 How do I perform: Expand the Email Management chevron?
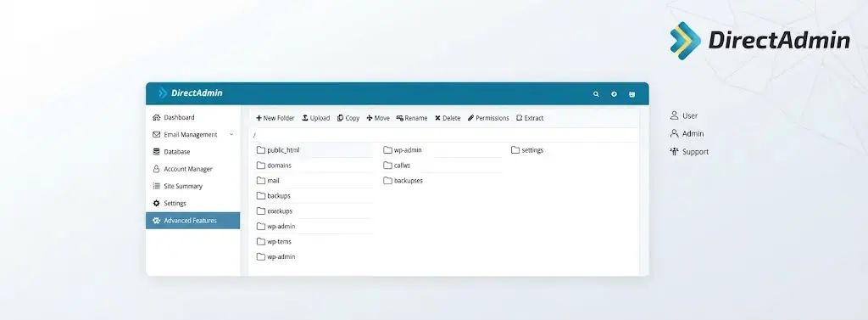[231, 135]
